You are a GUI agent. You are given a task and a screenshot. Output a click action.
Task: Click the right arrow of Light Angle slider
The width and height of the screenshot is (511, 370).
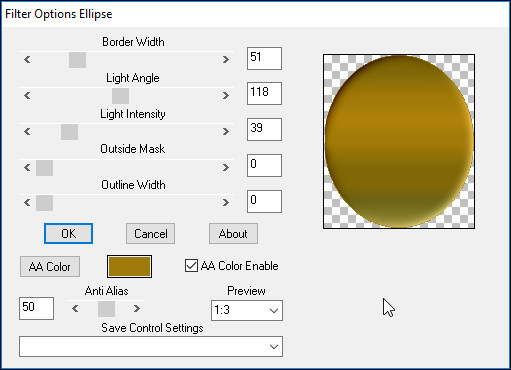[x=226, y=96]
